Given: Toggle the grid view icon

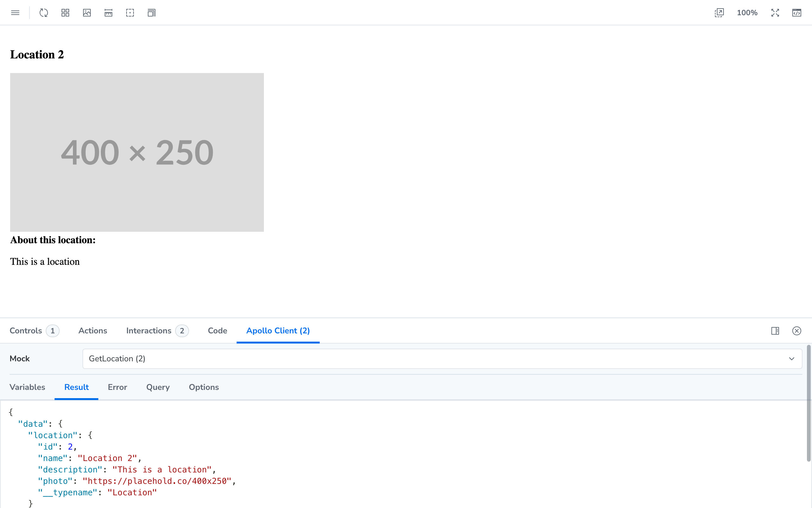Looking at the screenshot, I should (65, 13).
